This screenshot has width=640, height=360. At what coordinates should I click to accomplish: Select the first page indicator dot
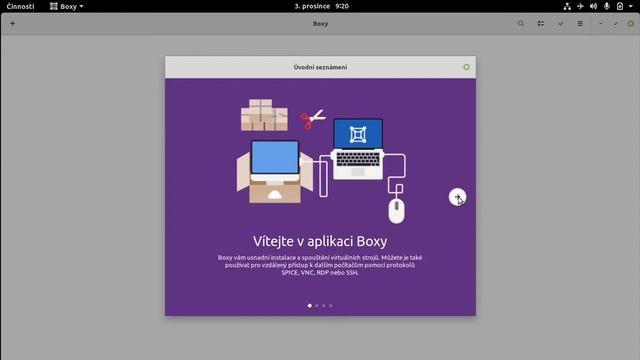pos(310,305)
